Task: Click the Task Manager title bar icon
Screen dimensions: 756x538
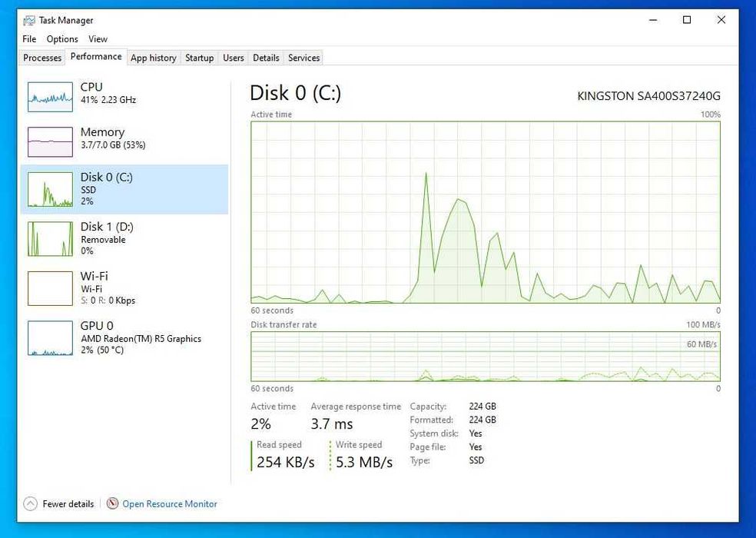Action: [29, 20]
